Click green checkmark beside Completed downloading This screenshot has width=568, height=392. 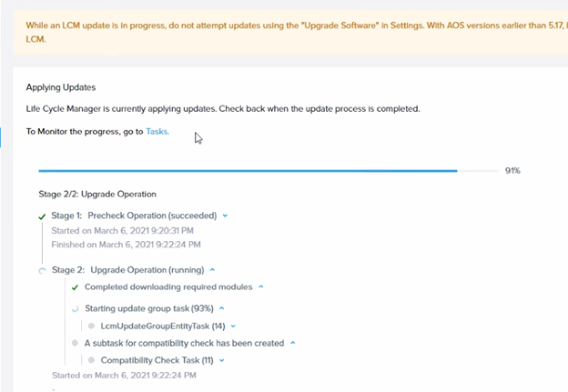point(75,287)
